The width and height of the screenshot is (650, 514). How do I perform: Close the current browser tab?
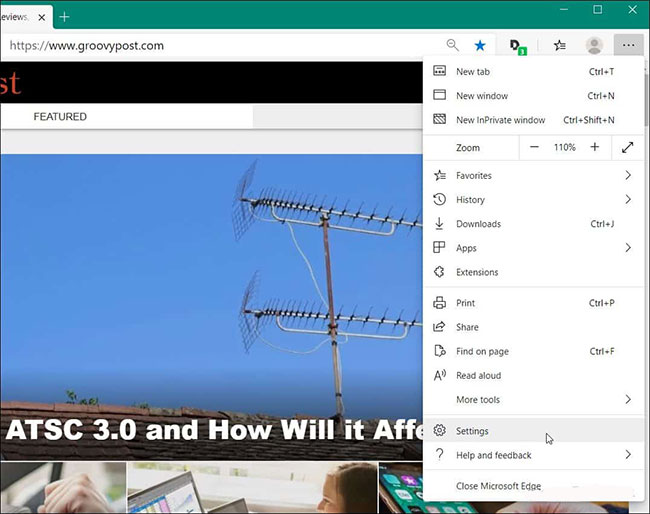41,17
